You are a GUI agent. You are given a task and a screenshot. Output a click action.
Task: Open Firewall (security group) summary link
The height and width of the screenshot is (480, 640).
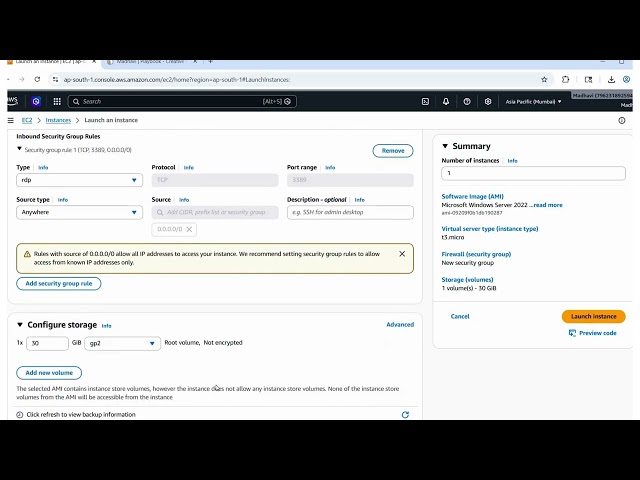point(476,254)
